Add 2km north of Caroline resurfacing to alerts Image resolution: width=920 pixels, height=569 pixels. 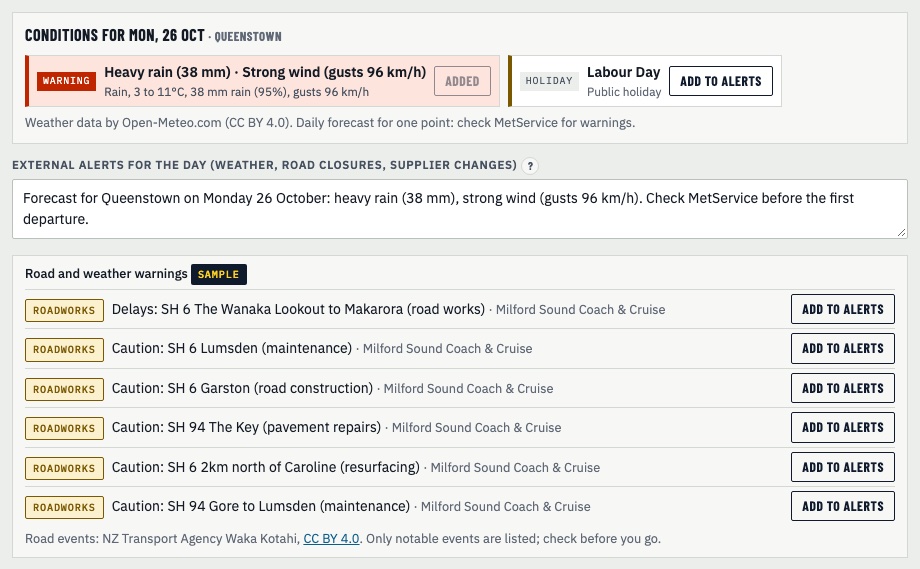coord(843,468)
